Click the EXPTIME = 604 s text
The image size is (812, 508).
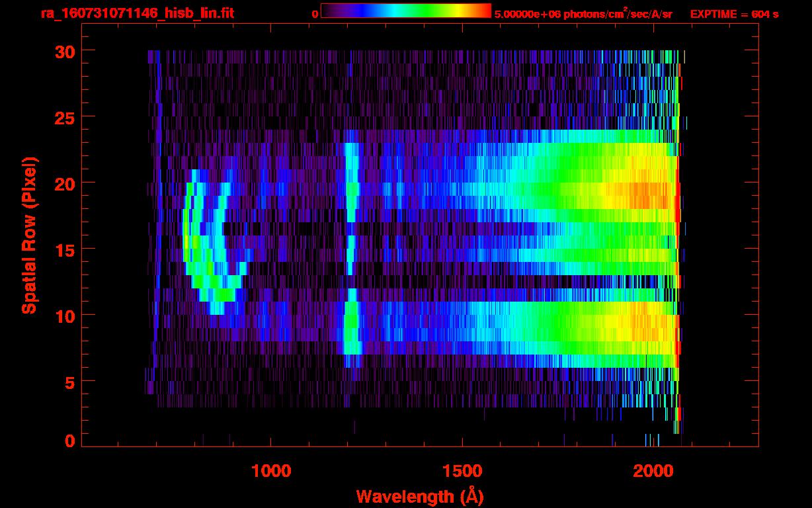tap(734, 14)
